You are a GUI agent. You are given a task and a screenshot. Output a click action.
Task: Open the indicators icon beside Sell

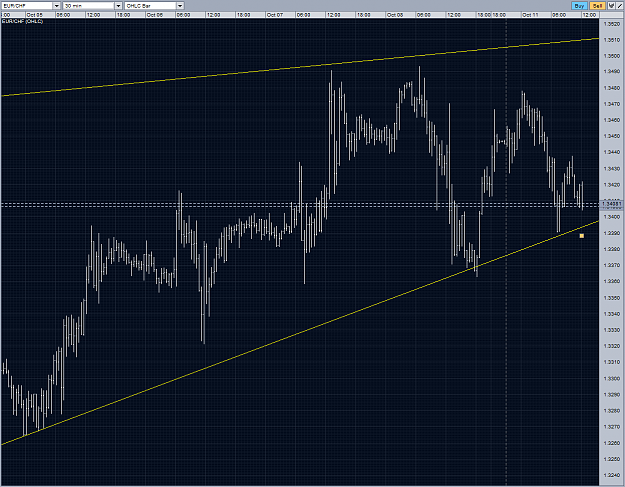611,6
